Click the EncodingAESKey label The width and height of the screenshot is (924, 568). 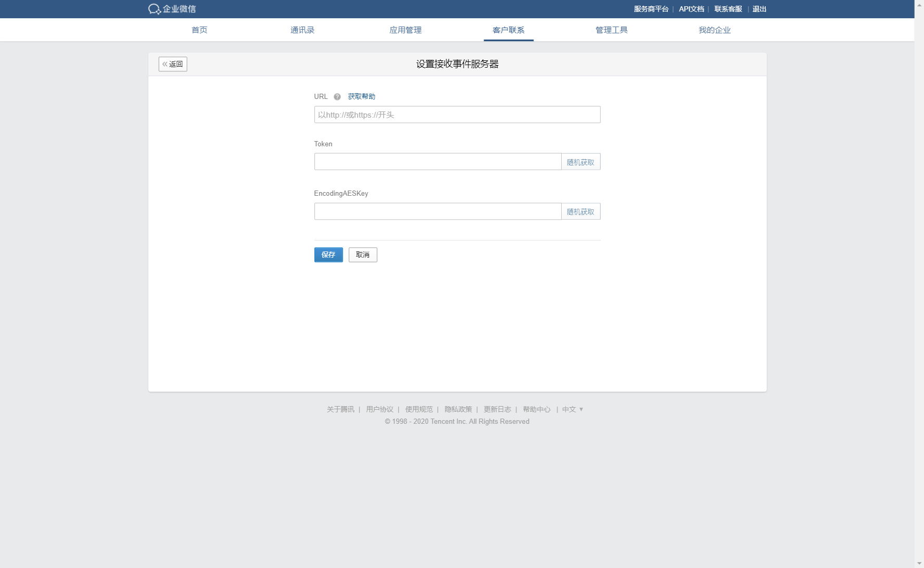341,193
